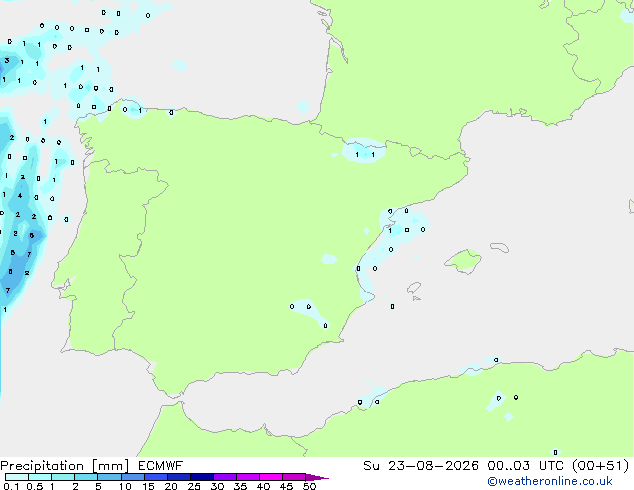Image resolution: width=634 pixels, height=490 pixels.
Task: Click the '10' legend scale label
Action: [x=125, y=486]
